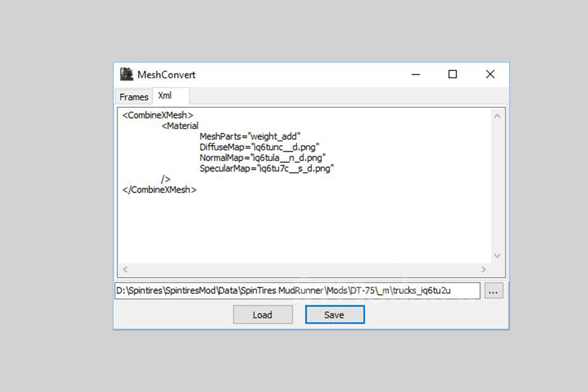Open the file browser with the ellipsis button
Viewport: 588px width, 392px height.
pos(494,292)
